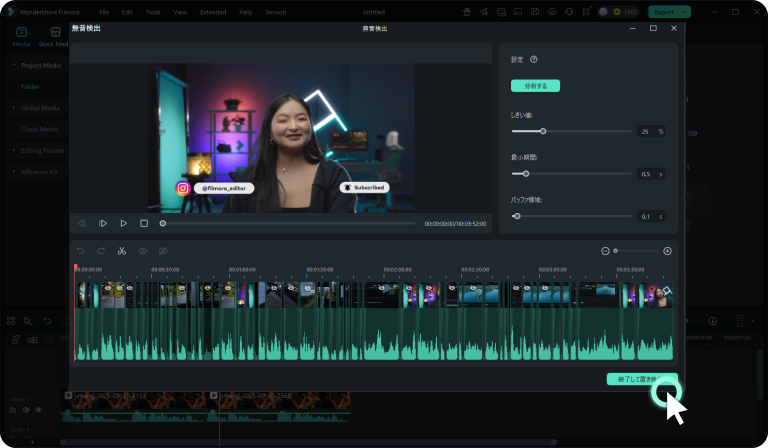The width and height of the screenshot is (768, 448).
Task: Adjust the しきい値 threshold slider handle
Action: (x=543, y=131)
